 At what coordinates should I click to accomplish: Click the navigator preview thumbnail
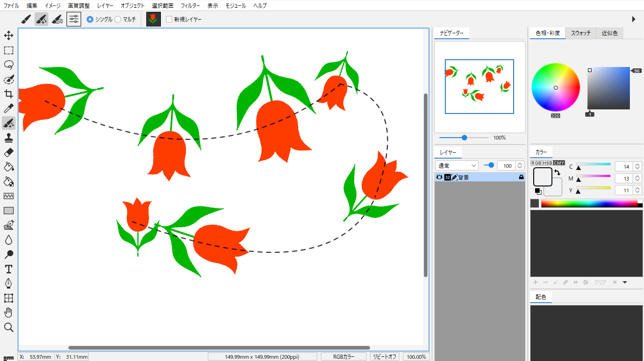(479, 87)
